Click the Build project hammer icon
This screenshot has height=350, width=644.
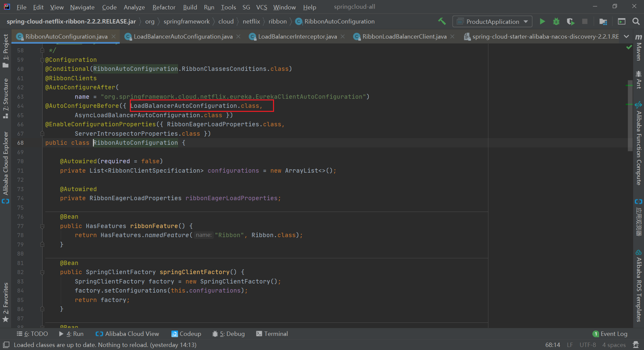pyautogui.click(x=442, y=21)
